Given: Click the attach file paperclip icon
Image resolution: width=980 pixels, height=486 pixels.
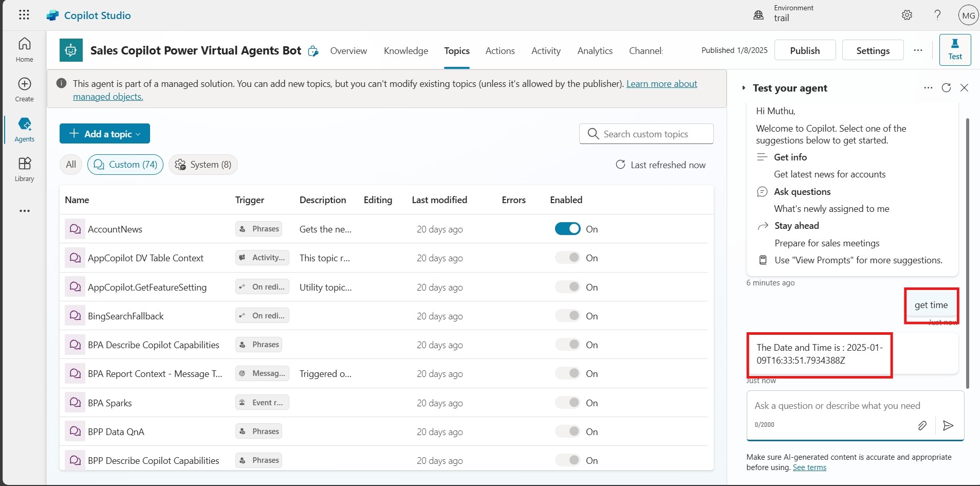Looking at the screenshot, I should (922, 425).
